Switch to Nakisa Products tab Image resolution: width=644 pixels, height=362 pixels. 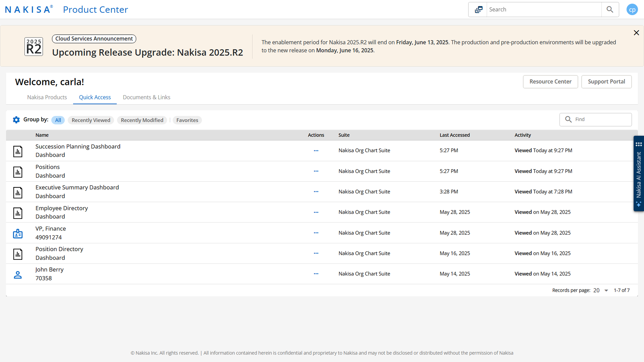(x=47, y=97)
